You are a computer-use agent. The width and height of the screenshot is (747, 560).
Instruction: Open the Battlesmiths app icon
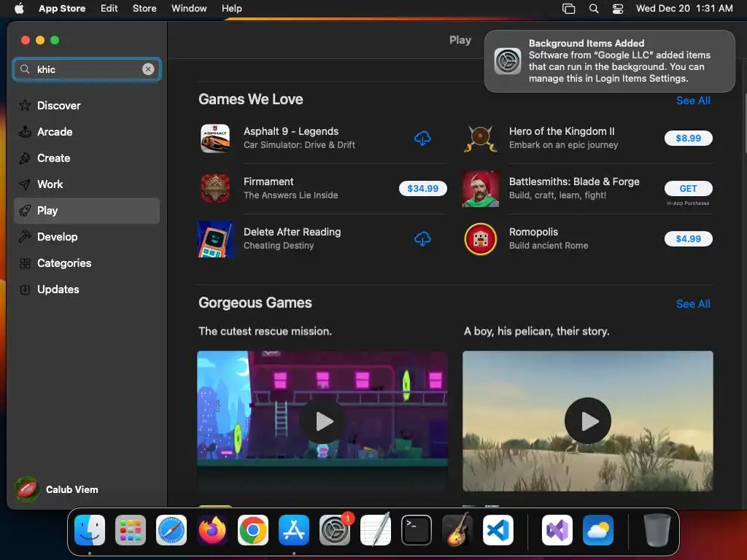481,189
